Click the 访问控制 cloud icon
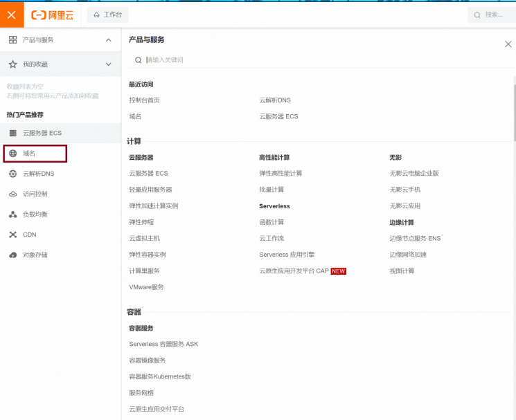Screen dimensions: 516x420 pos(13,194)
